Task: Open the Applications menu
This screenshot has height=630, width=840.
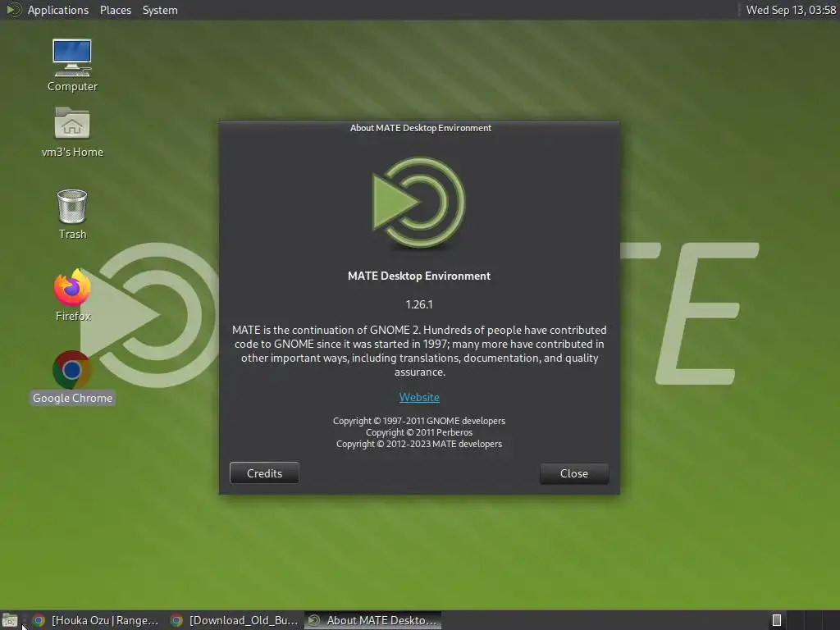Action: pyautogui.click(x=58, y=10)
